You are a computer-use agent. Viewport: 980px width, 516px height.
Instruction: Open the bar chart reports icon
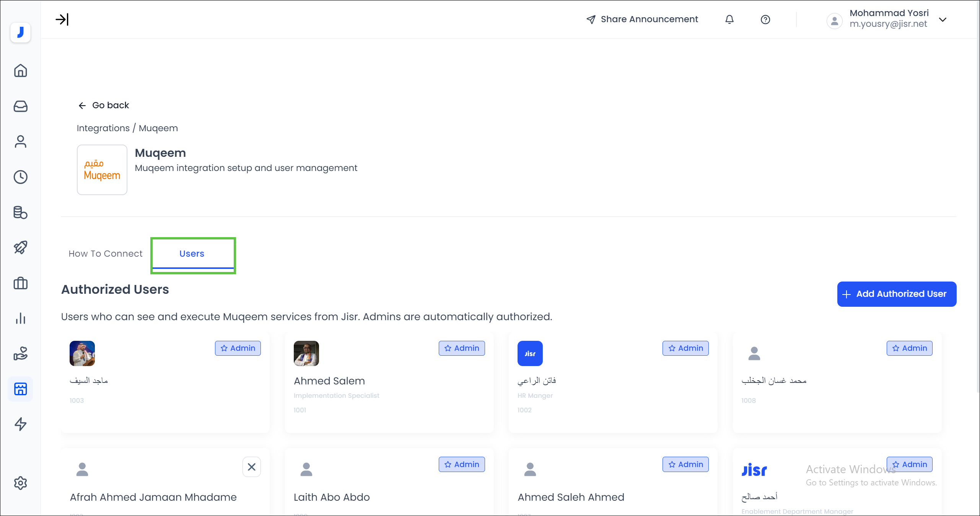click(x=20, y=318)
